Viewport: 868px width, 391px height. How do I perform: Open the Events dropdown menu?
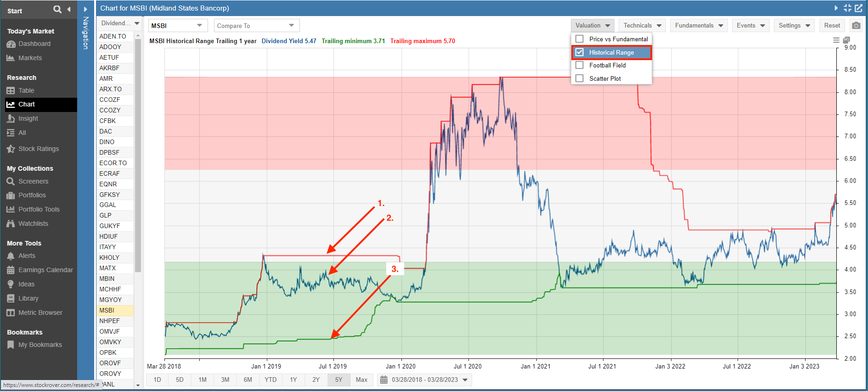(x=750, y=26)
